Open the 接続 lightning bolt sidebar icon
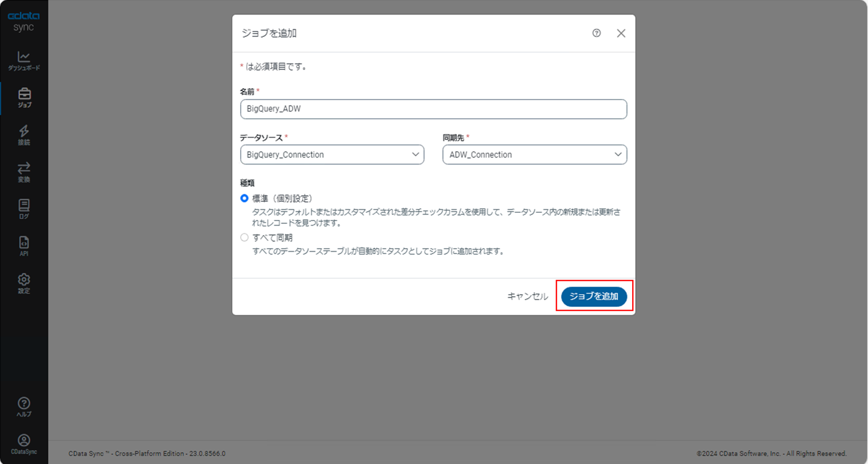Image resolution: width=868 pixels, height=464 pixels. coord(24,135)
